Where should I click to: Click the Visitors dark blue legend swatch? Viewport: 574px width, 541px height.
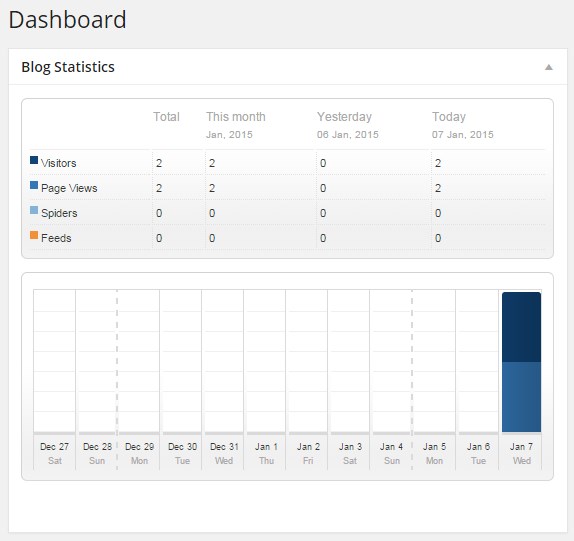[x=34, y=160]
